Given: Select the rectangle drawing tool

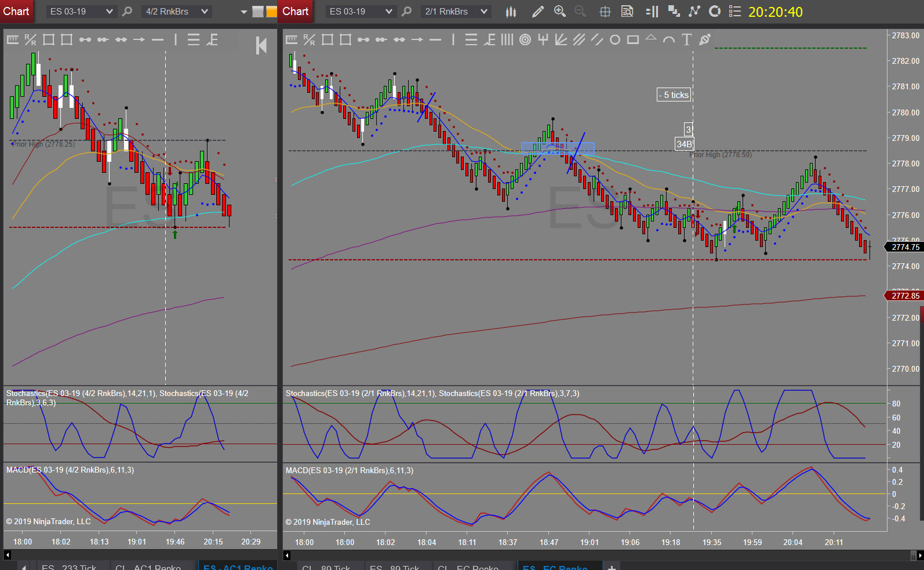Looking at the screenshot, I should click(633, 39).
